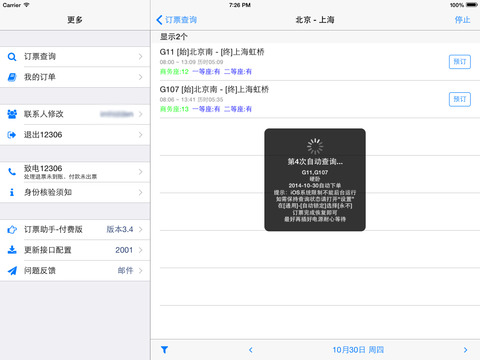Viewport: 480px width, 360px height.
Task: Tap the 版本3.4 version value
Action: tap(120, 229)
